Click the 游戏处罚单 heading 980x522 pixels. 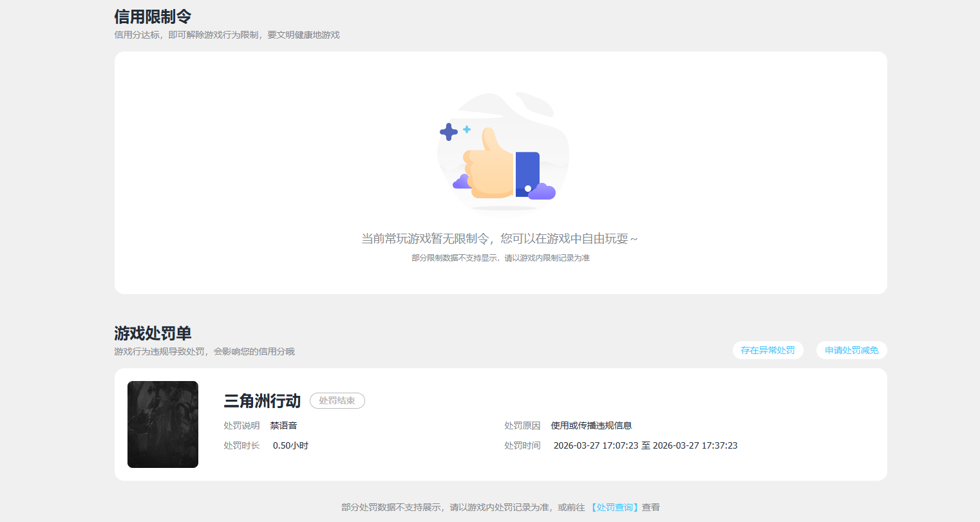coord(153,333)
